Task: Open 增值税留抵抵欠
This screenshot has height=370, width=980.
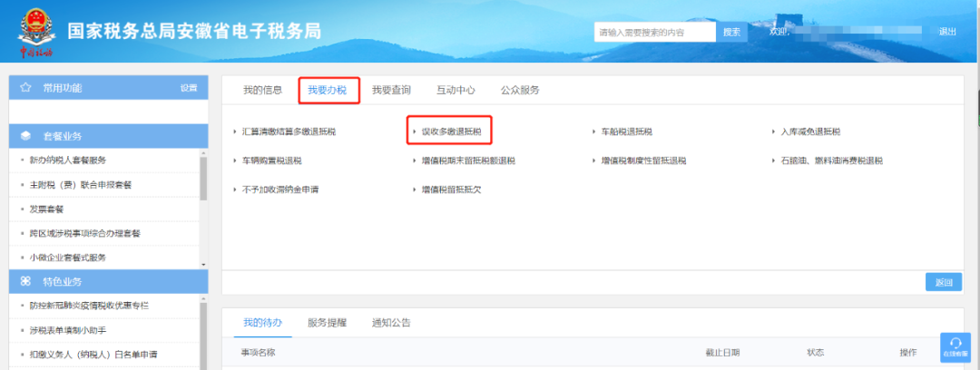Action: (451, 190)
